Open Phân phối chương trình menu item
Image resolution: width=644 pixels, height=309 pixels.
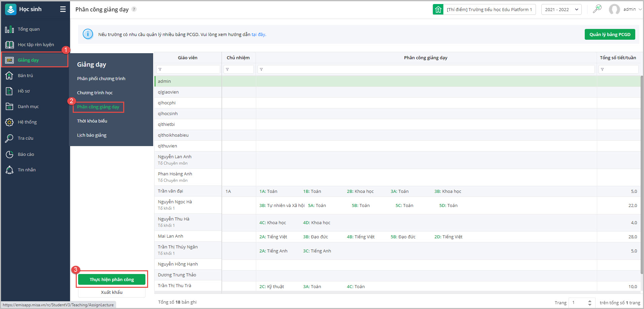(x=101, y=79)
